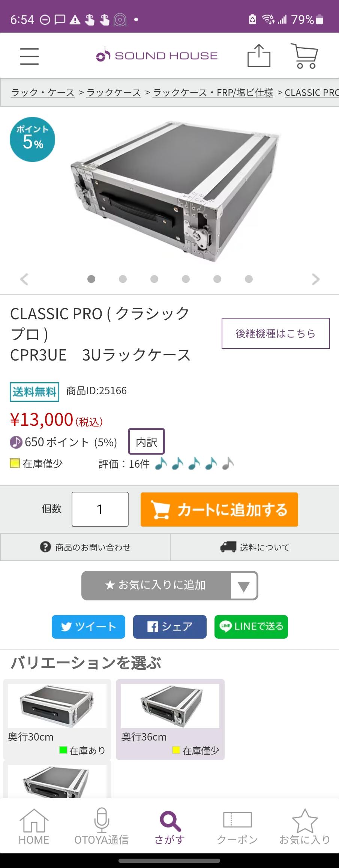Expand the favorites dropdown arrow
Screen dimensions: 339x868
(x=244, y=585)
